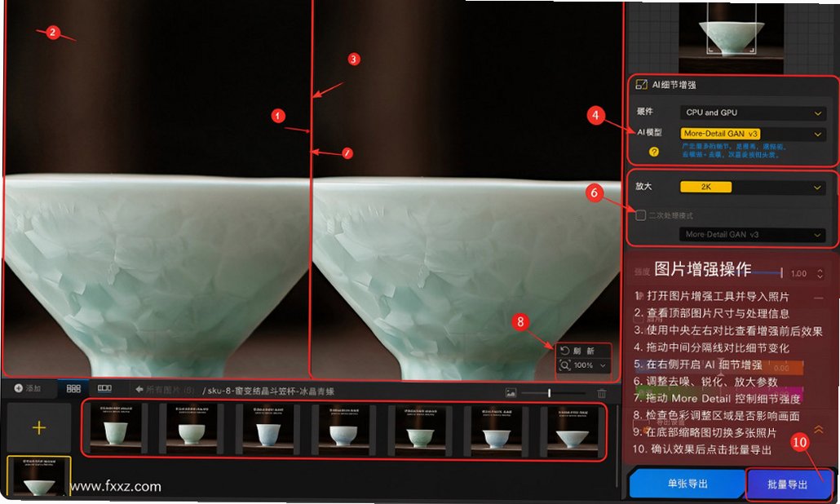This screenshot has height=504, width=840.
Task: Select the third thumbnail with the blue cup
Action: (x=267, y=430)
